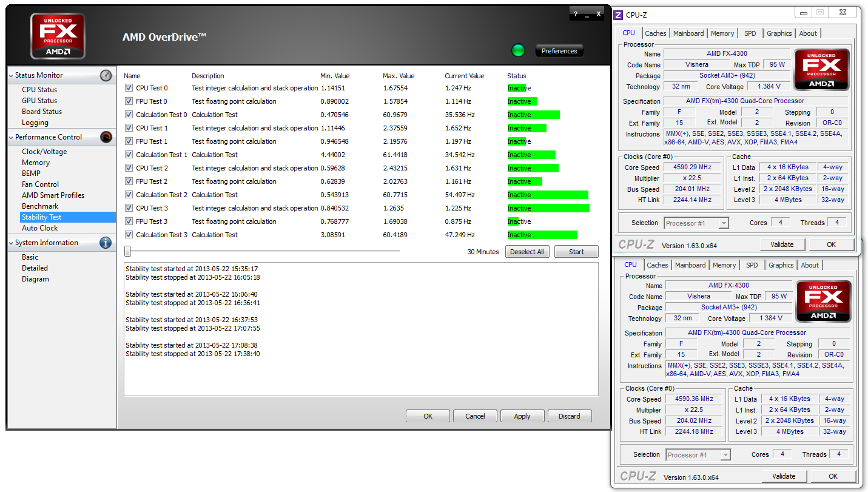Image resolution: width=868 pixels, height=492 pixels.
Task: Open the Memory page in the sidebar
Action: pos(36,163)
